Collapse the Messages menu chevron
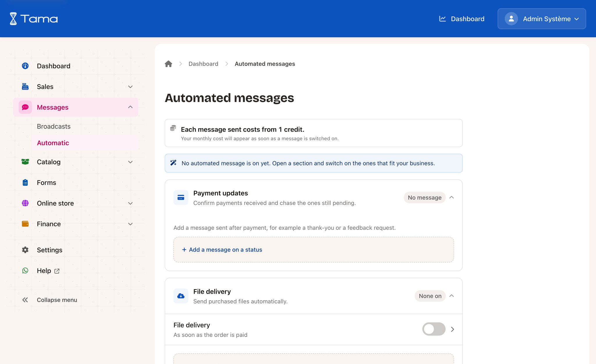This screenshot has width=596, height=364. click(130, 107)
